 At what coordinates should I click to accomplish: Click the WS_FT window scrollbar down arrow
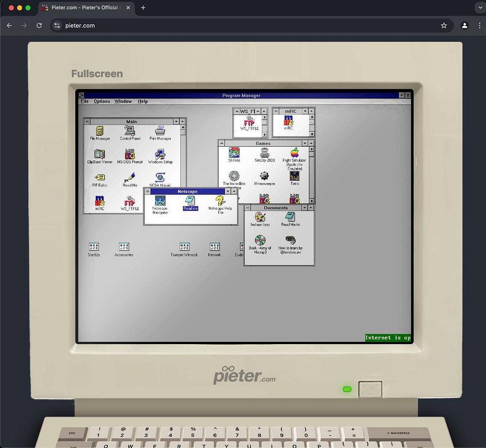click(264, 135)
